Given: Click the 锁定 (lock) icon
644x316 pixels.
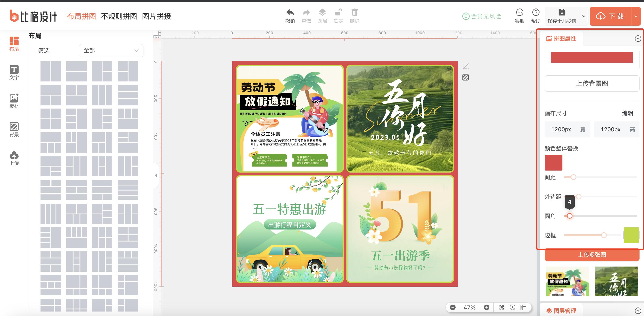Looking at the screenshot, I should tap(339, 13).
